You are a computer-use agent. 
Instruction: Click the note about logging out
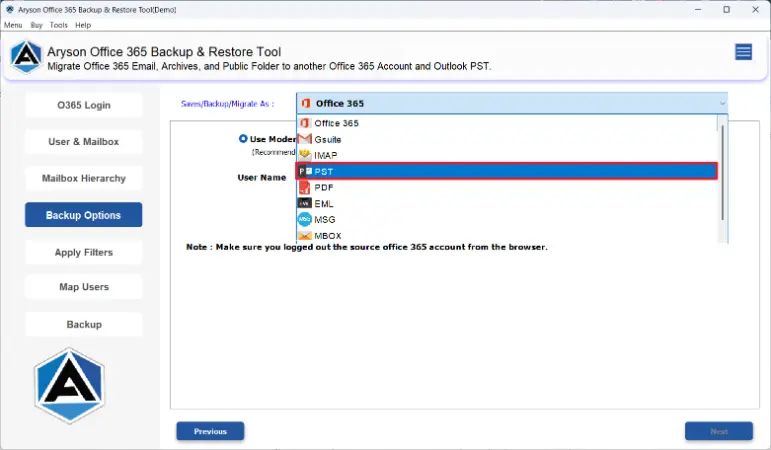(367, 247)
